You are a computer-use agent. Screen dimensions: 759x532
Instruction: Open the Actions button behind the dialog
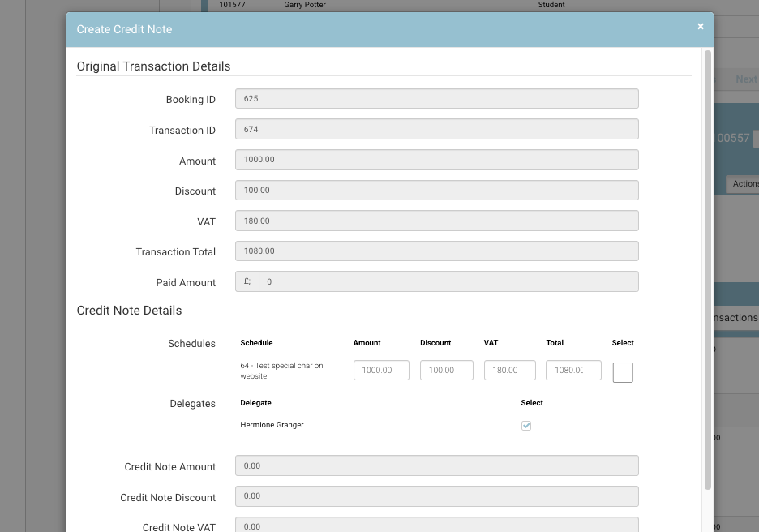tap(743, 184)
